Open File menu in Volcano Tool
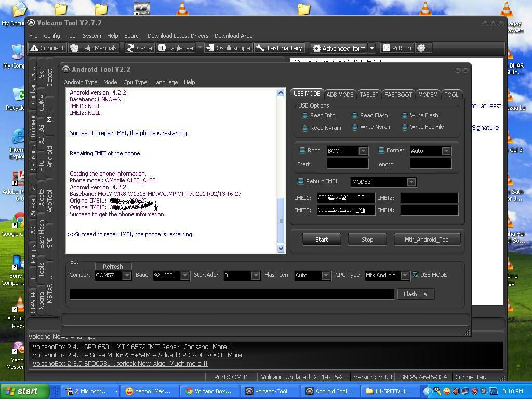532x399 pixels. pos(33,36)
